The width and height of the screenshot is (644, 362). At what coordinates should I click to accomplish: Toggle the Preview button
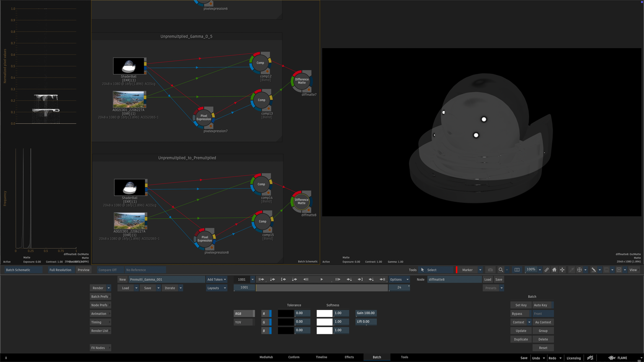(83, 270)
